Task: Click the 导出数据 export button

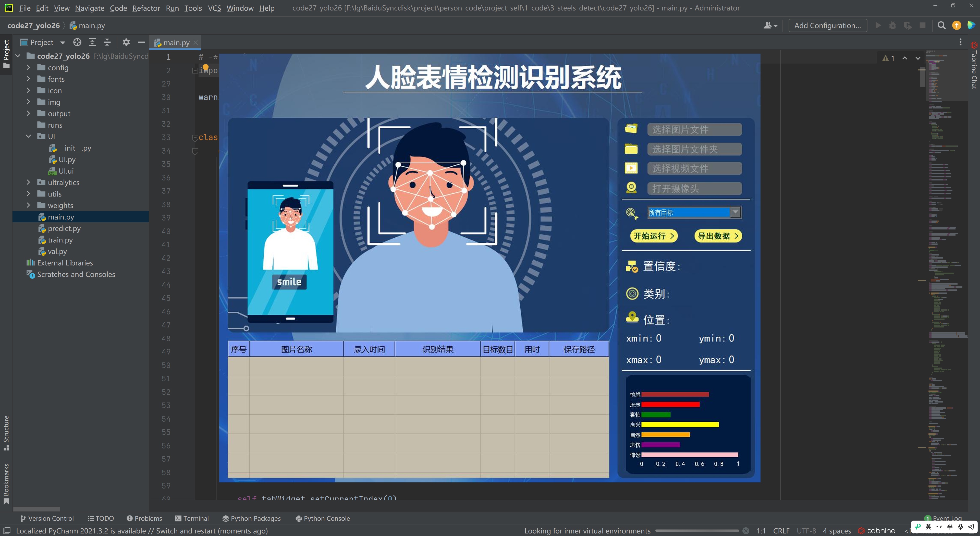Action: [718, 236]
